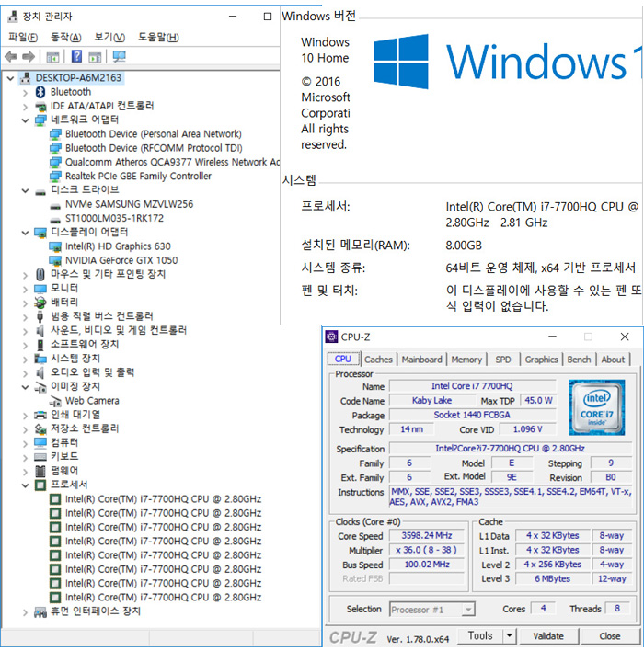Select the Bluetooth category icon

(x=40, y=92)
